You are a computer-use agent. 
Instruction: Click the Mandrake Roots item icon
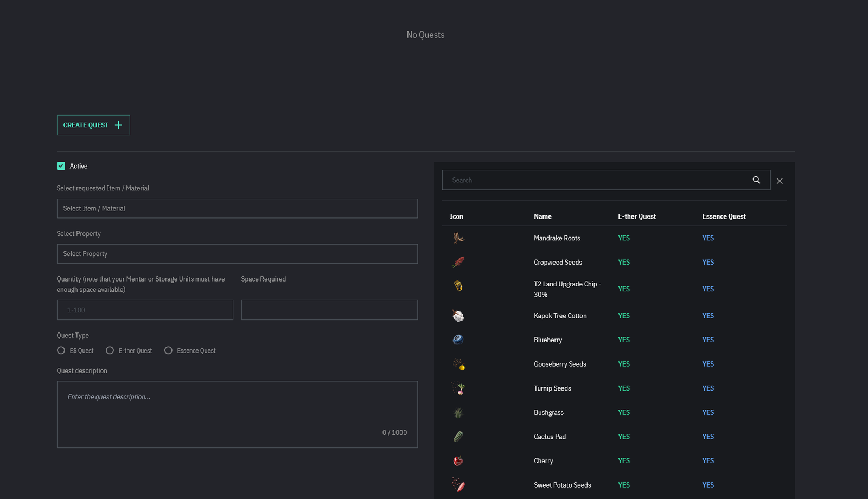[x=458, y=238]
